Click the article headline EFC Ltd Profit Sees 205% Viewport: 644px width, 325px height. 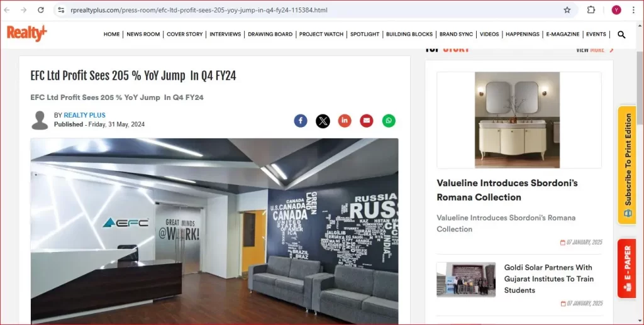tap(133, 76)
